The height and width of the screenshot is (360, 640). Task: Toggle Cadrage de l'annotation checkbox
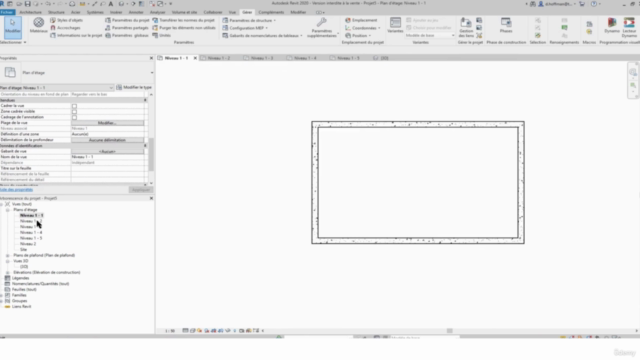[x=74, y=117]
